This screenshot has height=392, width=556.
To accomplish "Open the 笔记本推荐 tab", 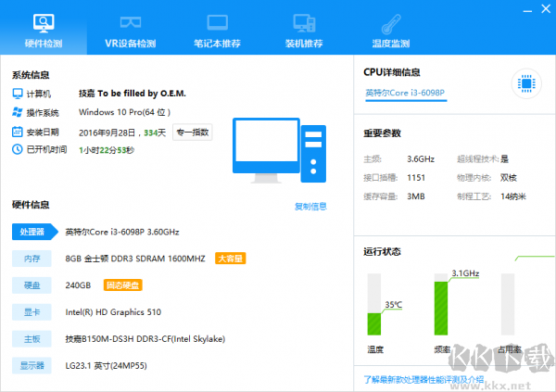I will click(x=217, y=31).
